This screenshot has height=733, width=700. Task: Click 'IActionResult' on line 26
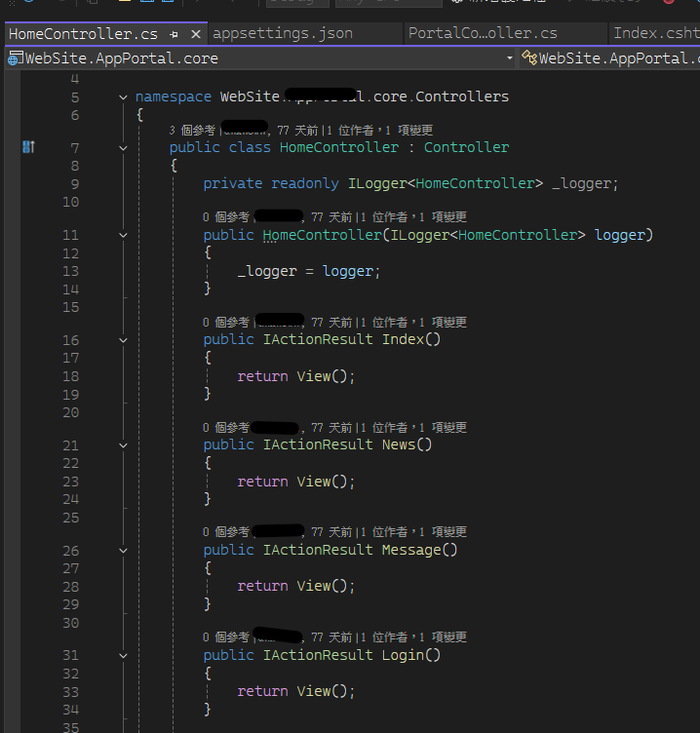click(318, 550)
